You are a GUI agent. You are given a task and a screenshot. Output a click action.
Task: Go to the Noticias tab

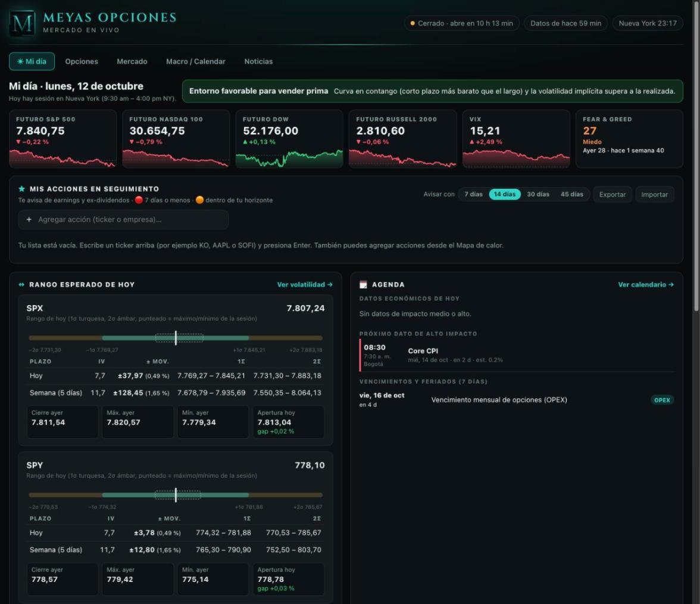pyautogui.click(x=258, y=61)
